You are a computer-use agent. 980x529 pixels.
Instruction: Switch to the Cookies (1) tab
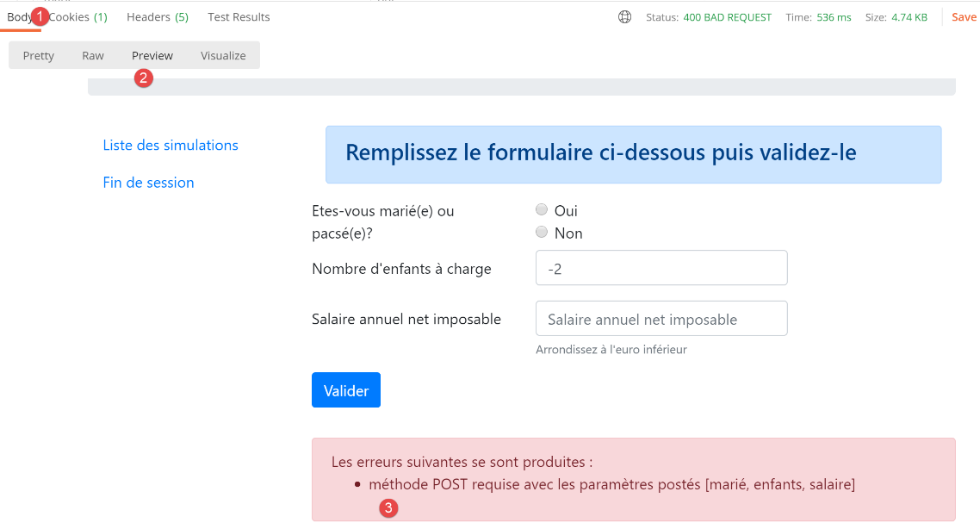[79, 17]
